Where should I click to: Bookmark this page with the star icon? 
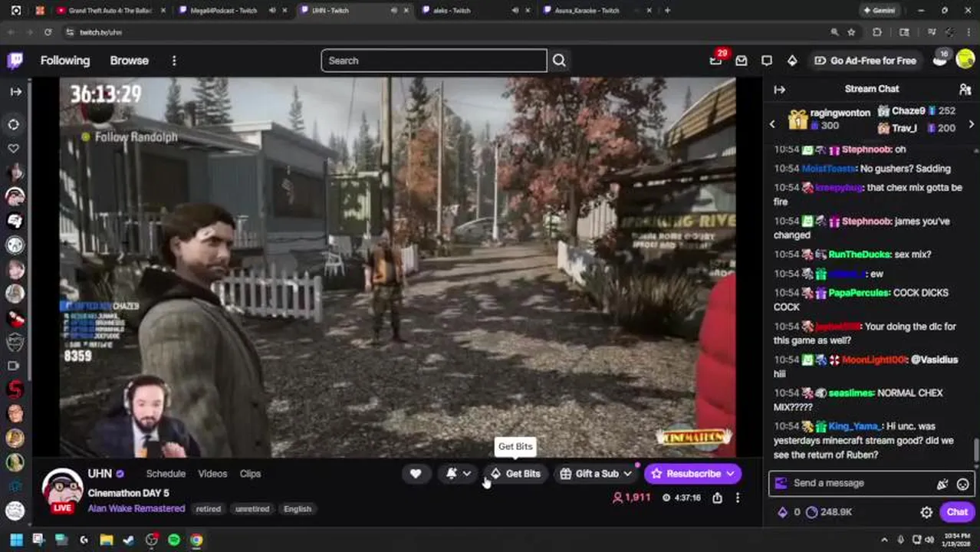[851, 32]
